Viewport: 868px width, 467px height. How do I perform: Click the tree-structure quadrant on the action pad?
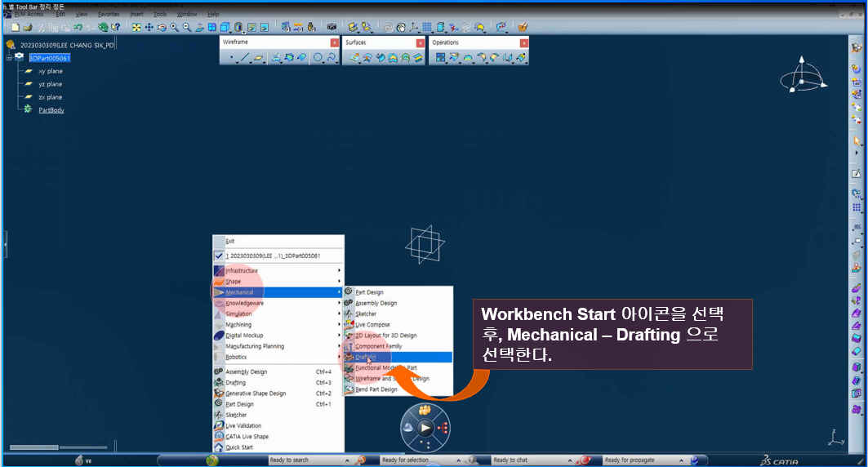tap(442, 428)
